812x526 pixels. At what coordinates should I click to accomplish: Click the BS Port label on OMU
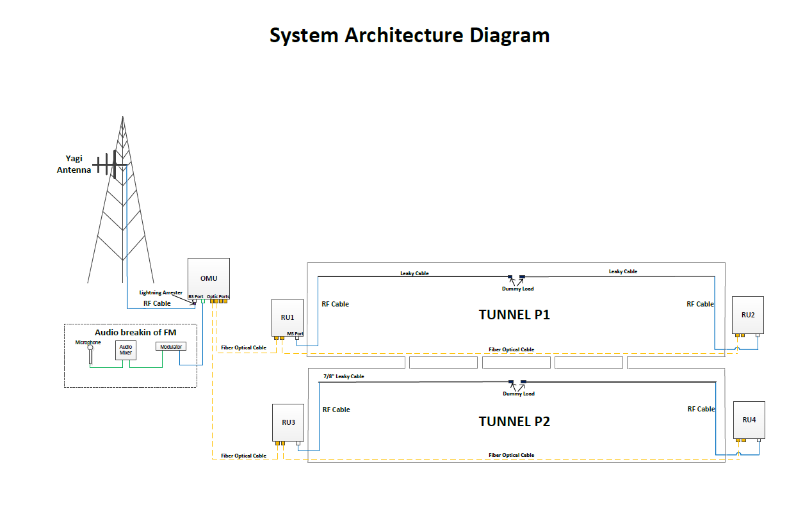(x=195, y=297)
